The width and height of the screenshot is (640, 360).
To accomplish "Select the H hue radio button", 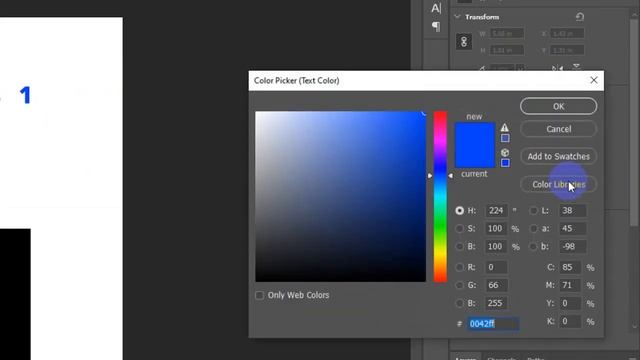I will pyautogui.click(x=460, y=211).
